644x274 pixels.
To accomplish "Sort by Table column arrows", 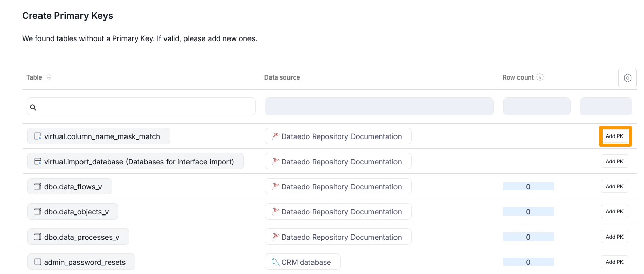I will (49, 77).
